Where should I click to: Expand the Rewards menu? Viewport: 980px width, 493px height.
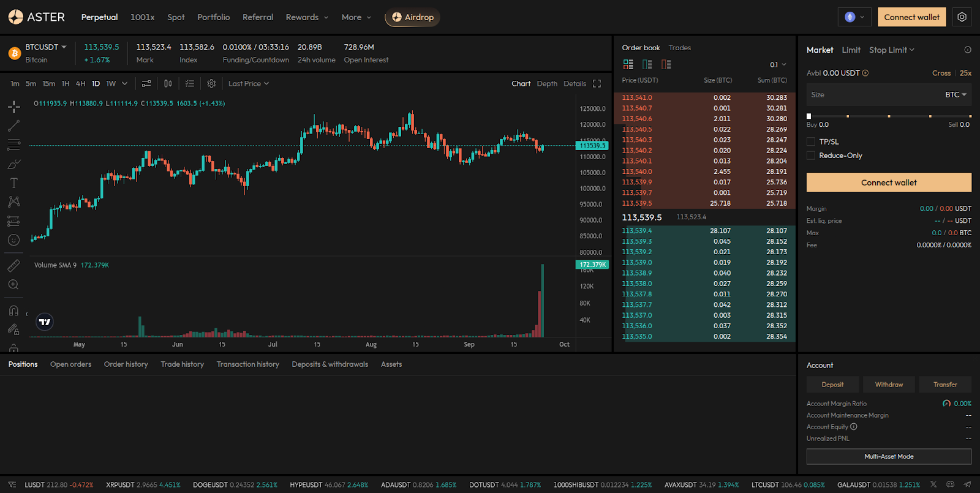[307, 17]
